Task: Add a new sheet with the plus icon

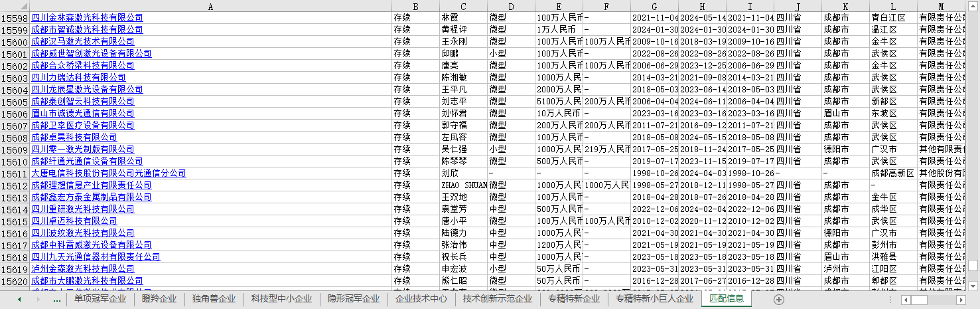Action: click(779, 300)
